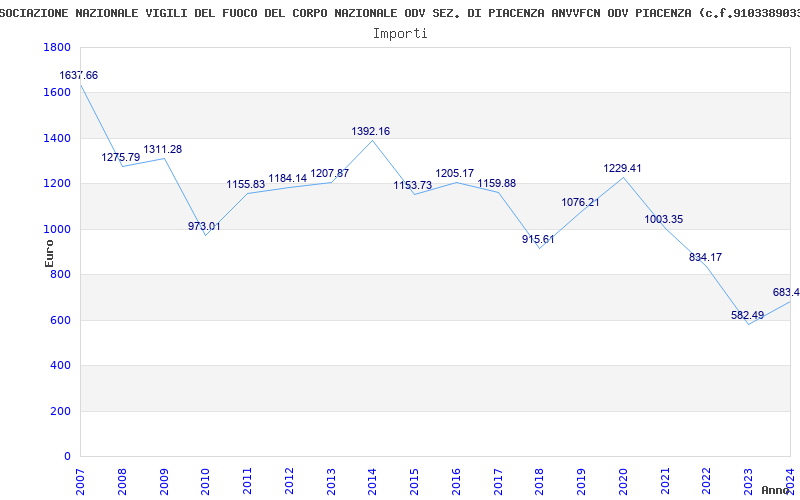This screenshot has height=500, width=800.
Task: Click the 1275.79 data label
Action: pyautogui.click(x=120, y=157)
